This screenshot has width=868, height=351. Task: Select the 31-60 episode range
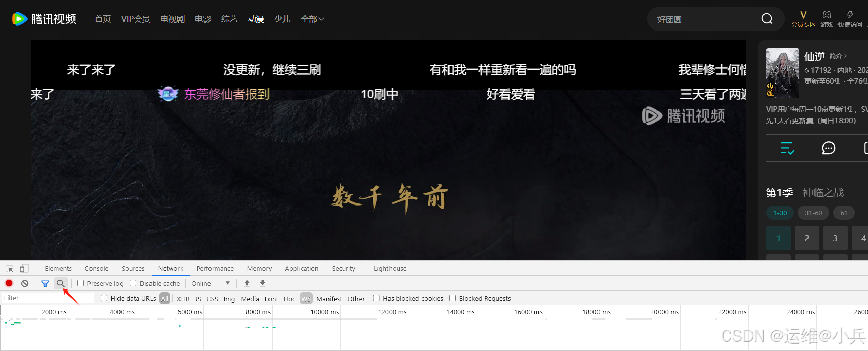(814, 213)
